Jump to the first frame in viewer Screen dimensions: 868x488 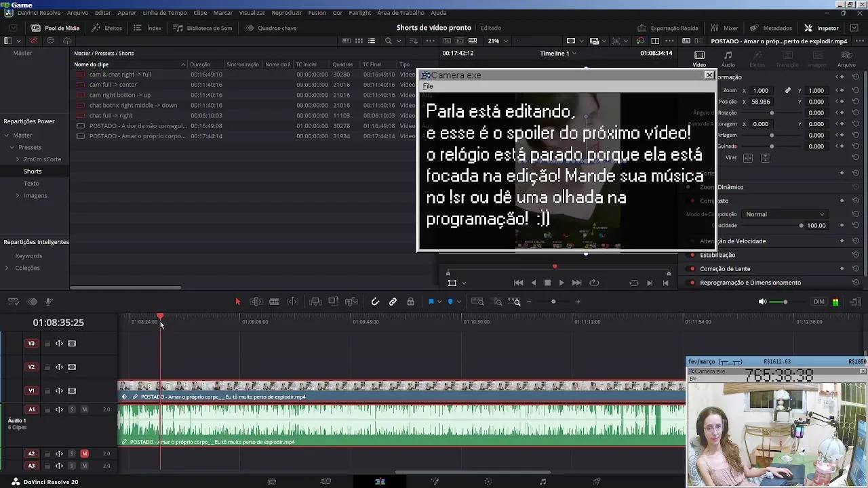[x=519, y=283]
